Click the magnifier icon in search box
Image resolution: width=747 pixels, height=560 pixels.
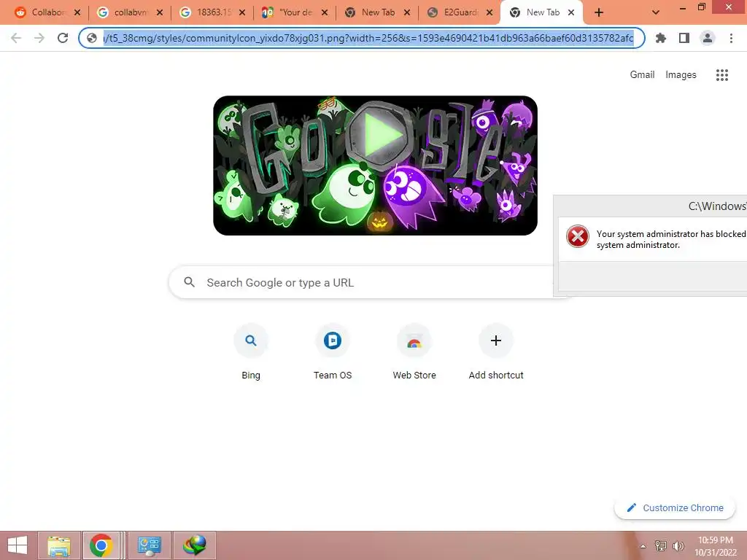(x=189, y=282)
